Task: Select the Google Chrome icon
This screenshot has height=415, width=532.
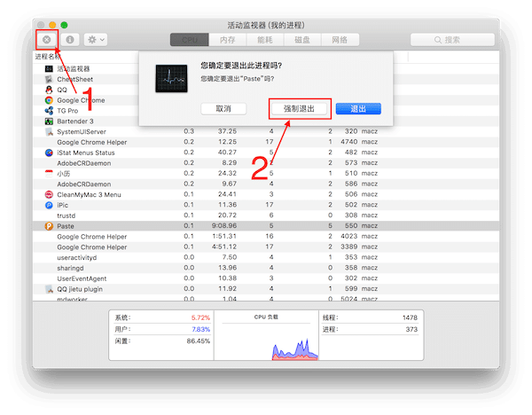Action: pos(49,100)
